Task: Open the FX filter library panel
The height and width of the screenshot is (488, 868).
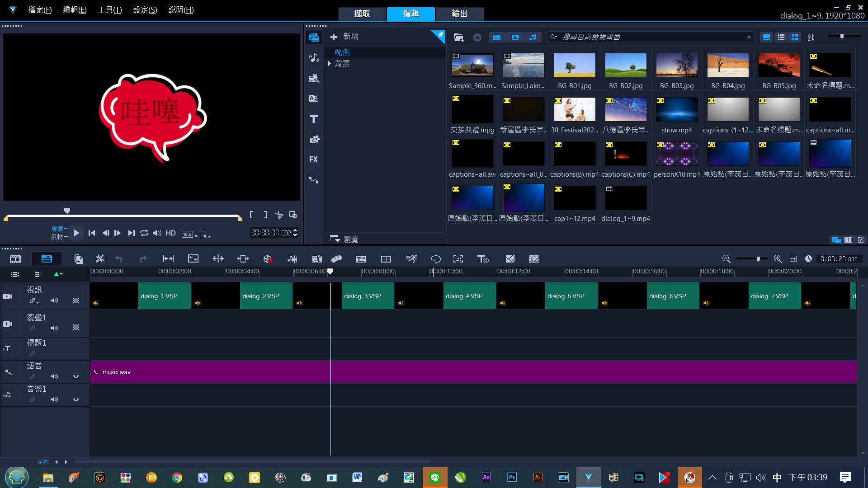Action: point(314,160)
